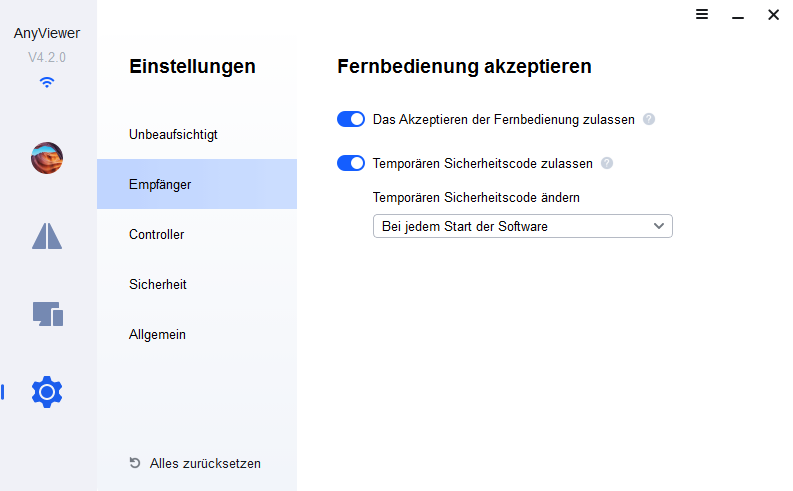Click help icon beside Temporären Sicherheitscode zulassen
This screenshot has width=793, height=491.
click(x=607, y=163)
